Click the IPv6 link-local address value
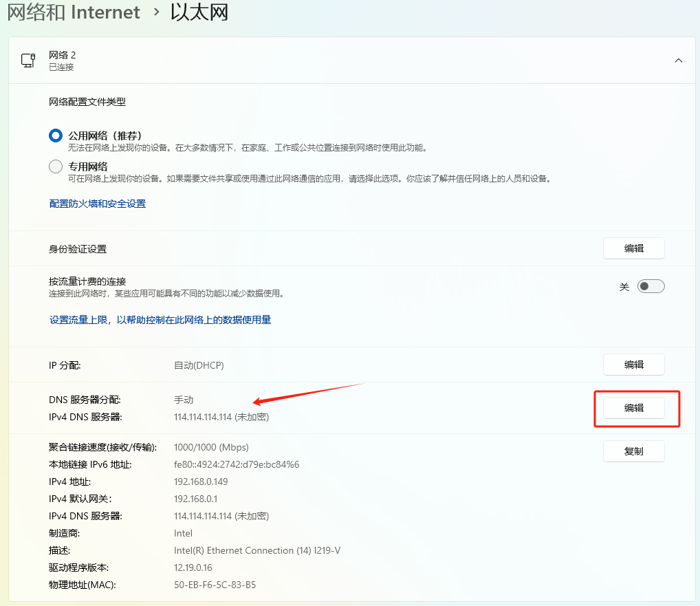The height and width of the screenshot is (606, 700). [237, 464]
